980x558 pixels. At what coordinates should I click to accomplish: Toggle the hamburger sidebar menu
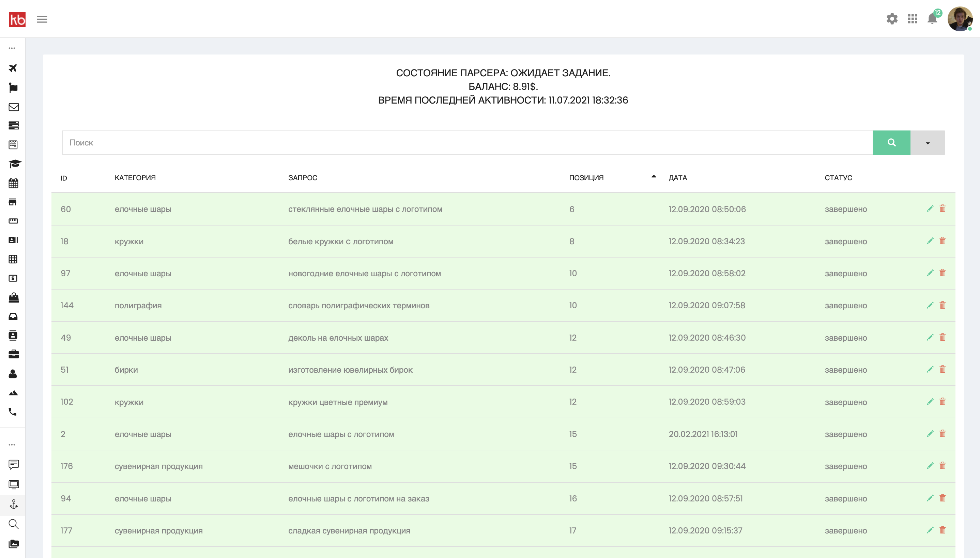(x=42, y=19)
